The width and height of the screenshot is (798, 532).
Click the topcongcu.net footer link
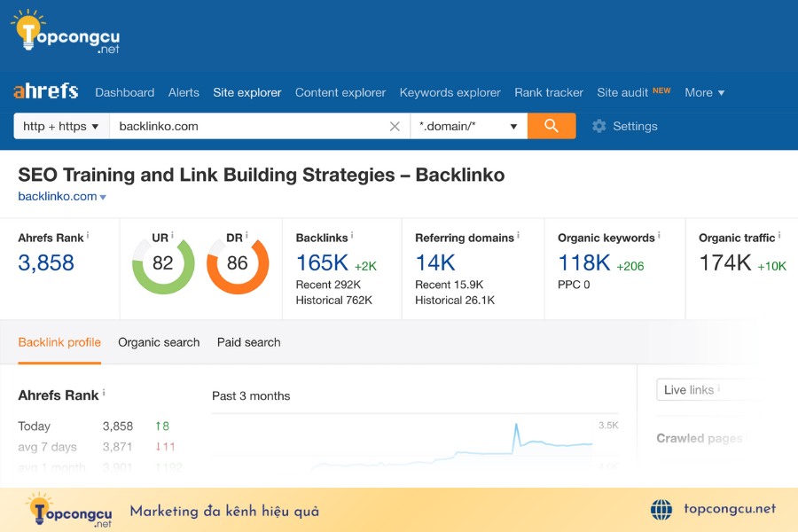point(730,509)
